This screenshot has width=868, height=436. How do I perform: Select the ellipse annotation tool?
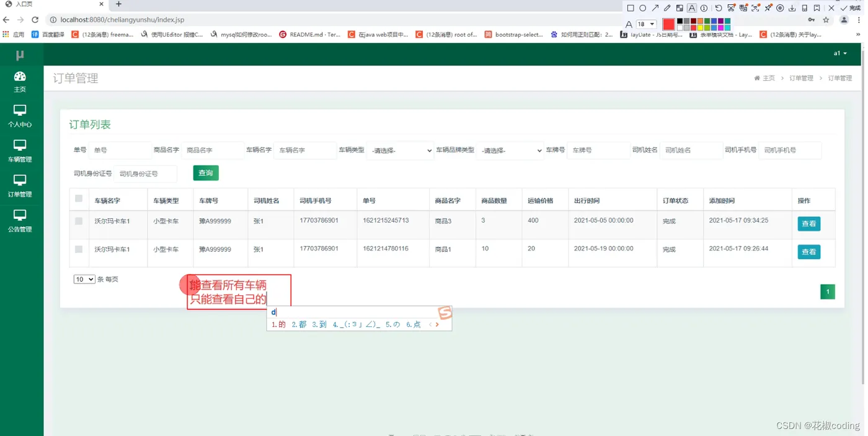pyautogui.click(x=643, y=8)
